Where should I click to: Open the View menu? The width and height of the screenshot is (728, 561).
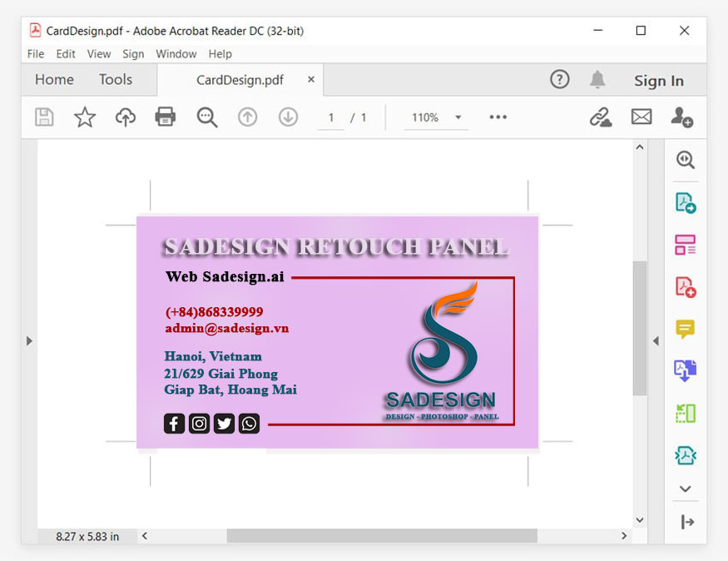pos(99,54)
